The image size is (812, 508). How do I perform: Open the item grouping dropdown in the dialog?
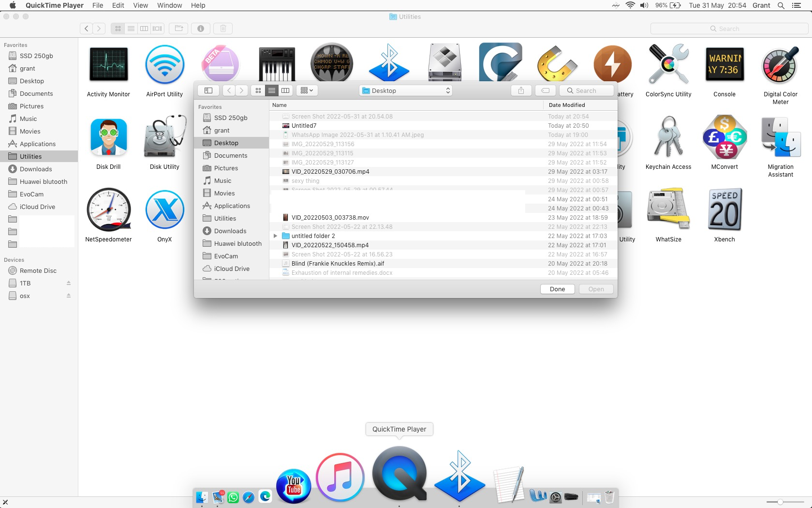pos(307,90)
